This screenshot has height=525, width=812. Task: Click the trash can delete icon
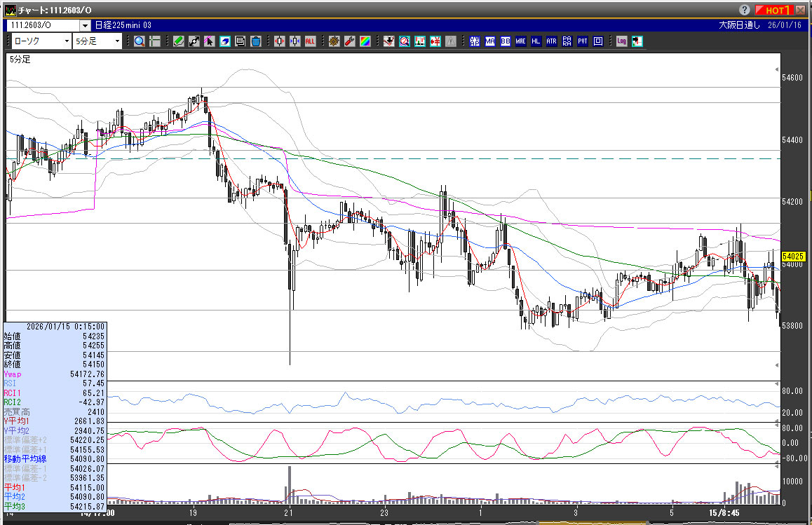coord(255,41)
